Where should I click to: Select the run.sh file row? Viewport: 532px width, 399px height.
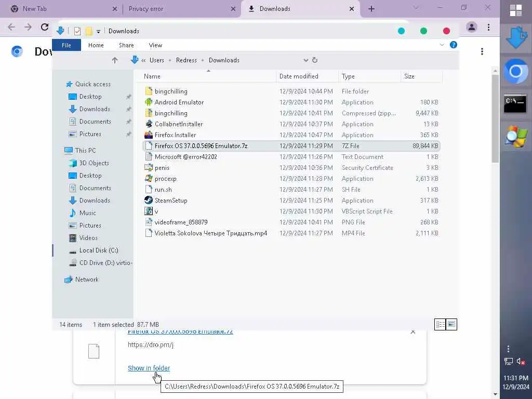coord(291,189)
